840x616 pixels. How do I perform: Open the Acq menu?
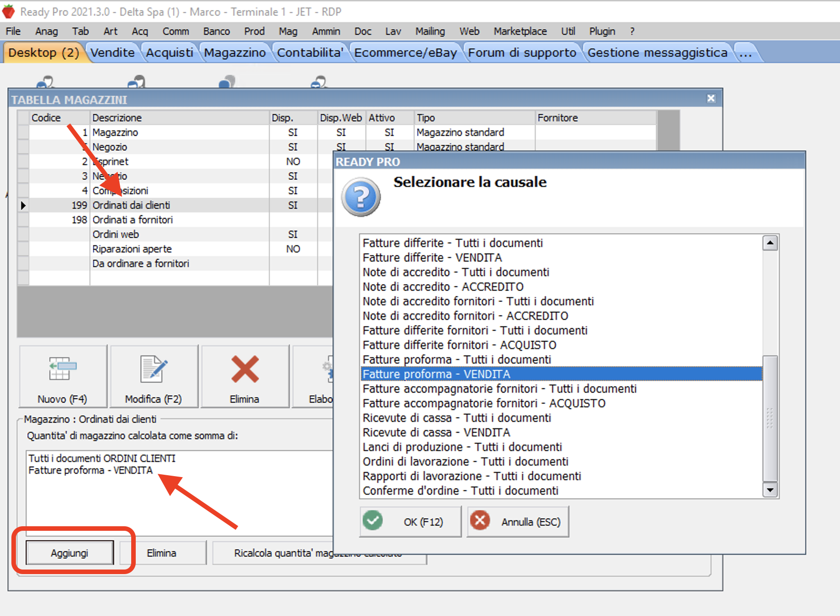(x=140, y=31)
